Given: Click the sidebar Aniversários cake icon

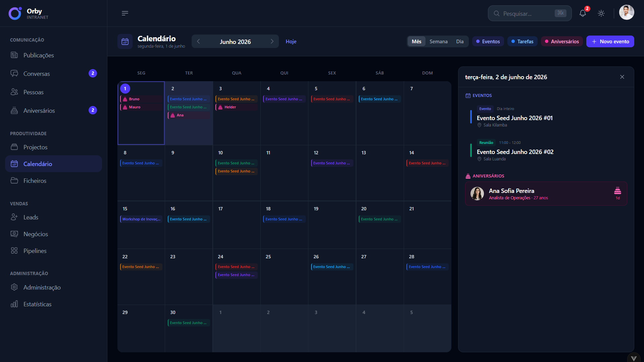Looking at the screenshot, I should (x=14, y=110).
